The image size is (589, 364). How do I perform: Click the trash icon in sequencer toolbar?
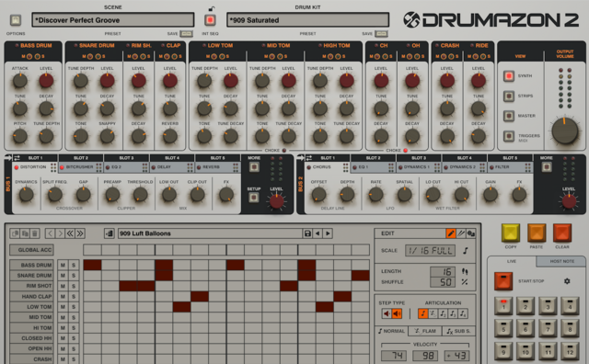pyautogui.click(x=35, y=233)
